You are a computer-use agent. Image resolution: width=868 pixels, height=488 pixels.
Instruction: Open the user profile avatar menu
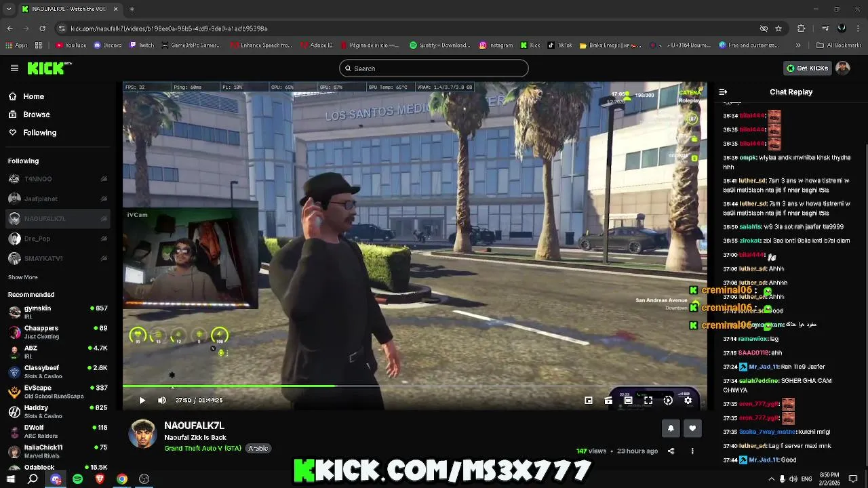click(x=842, y=68)
